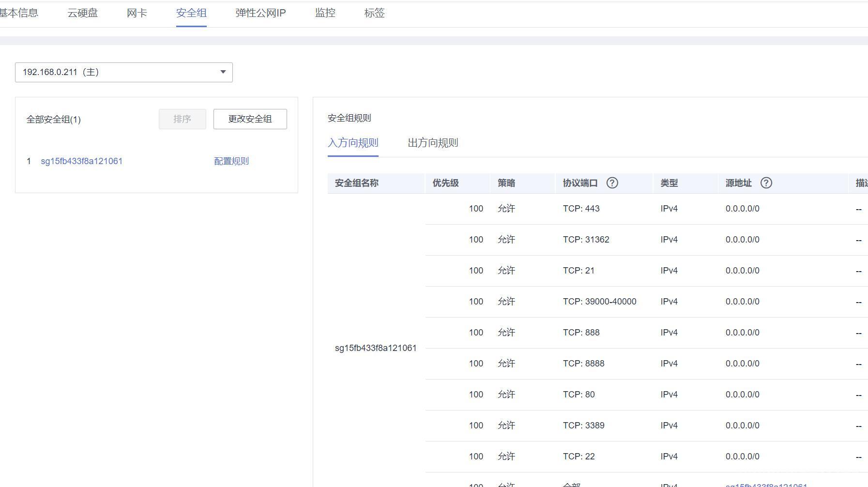The image size is (868, 487).
Task: Open the 云硬盘 tab
Action: 82,13
